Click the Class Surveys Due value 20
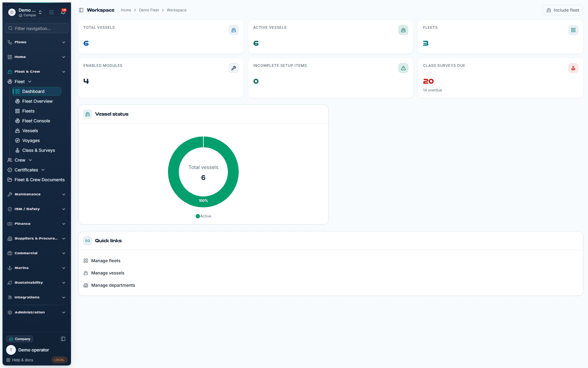This screenshot has height=368, width=588. click(428, 81)
